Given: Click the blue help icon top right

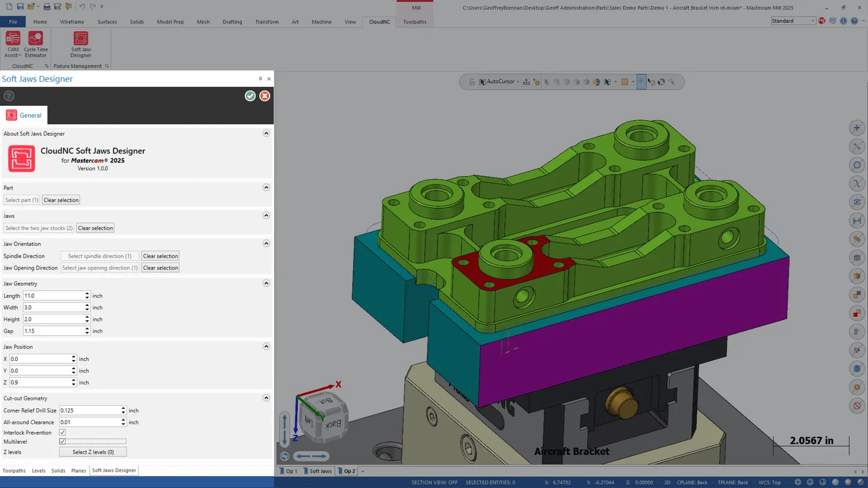Looking at the screenshot, I should [x=854, y=21].
